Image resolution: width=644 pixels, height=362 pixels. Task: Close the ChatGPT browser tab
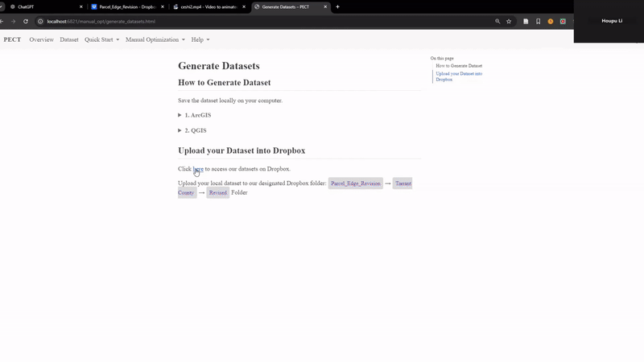pos(81,6)
